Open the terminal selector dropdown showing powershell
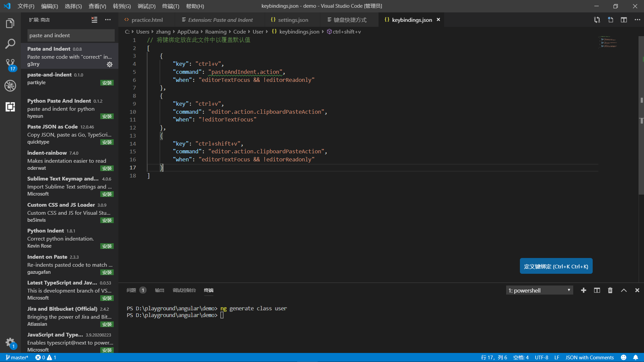644x362 pixels. tap(539, 290)
